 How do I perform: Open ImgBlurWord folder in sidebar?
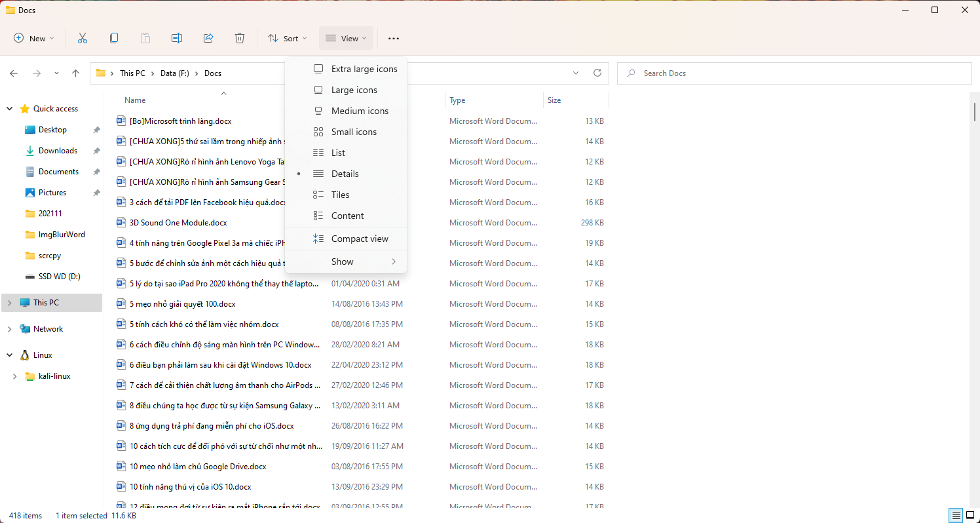(62, 235)
